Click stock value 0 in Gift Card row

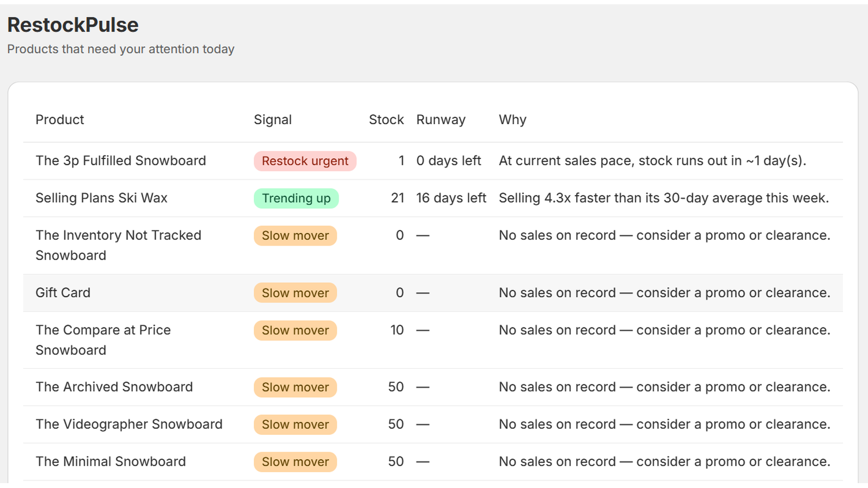[x=400, y=293]
